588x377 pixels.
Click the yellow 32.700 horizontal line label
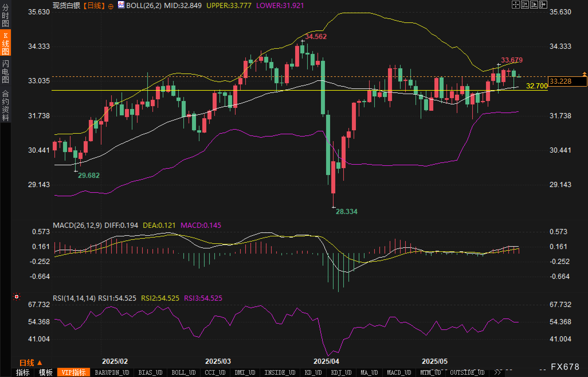[536, 86]
